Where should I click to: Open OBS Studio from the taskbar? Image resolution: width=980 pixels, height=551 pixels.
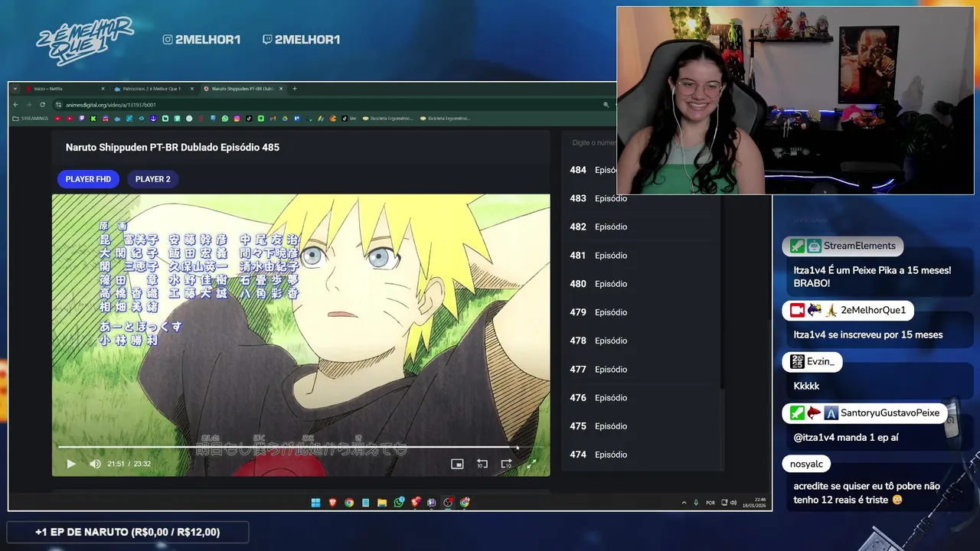[x=448, y=503]
